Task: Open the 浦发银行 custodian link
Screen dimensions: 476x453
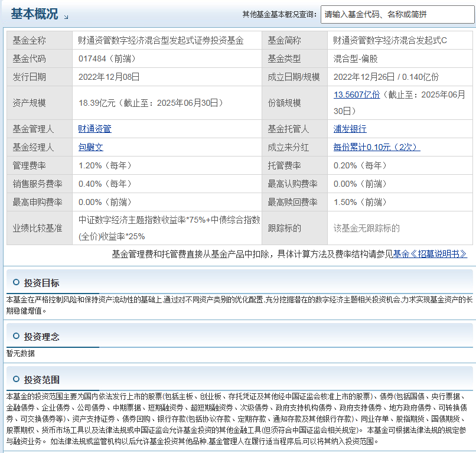Action: point(350,129)
